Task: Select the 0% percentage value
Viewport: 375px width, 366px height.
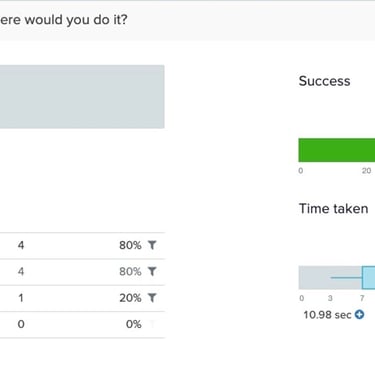Action: pyautogui.click(x=134, y=324)
